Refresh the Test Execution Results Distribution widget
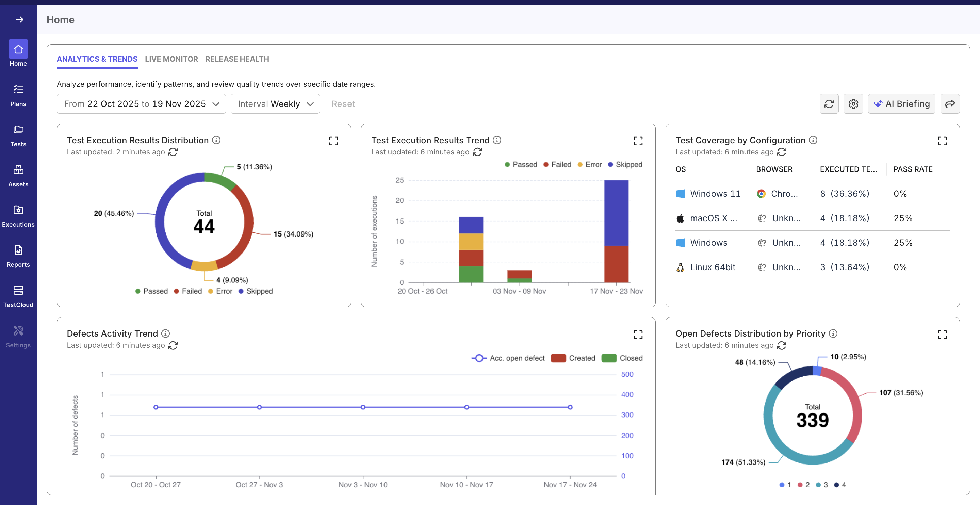The width and height of the screenshot is (980, 505). (x=173, y=152)
